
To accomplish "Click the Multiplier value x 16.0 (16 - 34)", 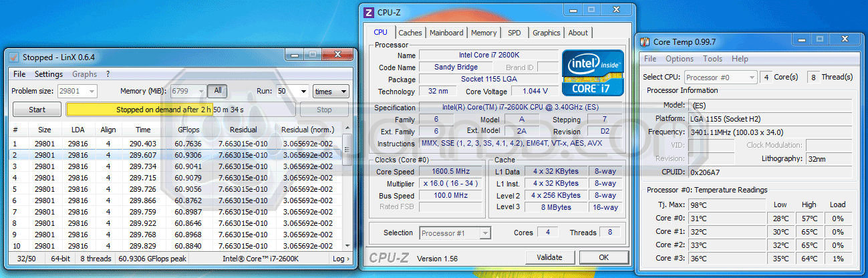I will (x=451, y=184).
